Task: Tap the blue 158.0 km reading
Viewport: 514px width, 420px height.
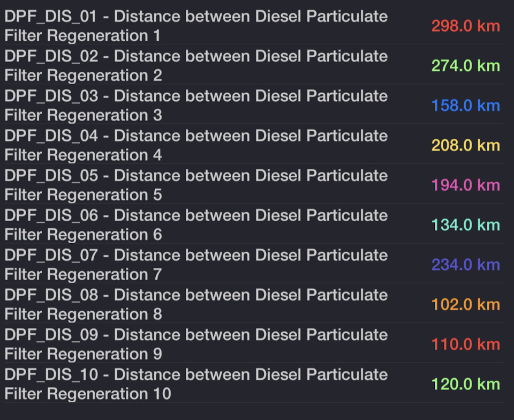Action: tap(465, 106)
